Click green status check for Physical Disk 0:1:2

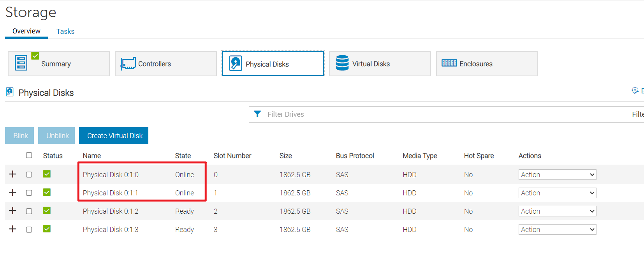pos(47,211)
